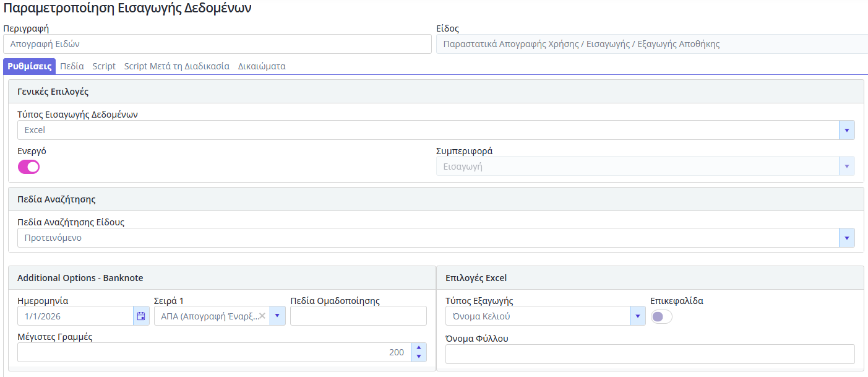The width and height of the screenshot is (868, 377).
Task: Enable the Επικεφαλίδα toggle
Action: 661,316
